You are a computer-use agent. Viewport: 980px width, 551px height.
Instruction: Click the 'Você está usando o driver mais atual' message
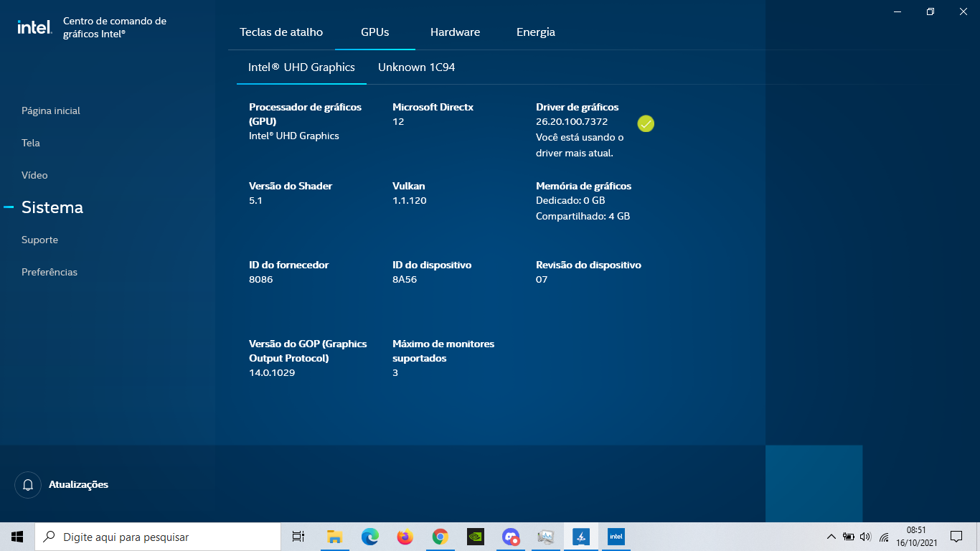click(x=580, y=145)
